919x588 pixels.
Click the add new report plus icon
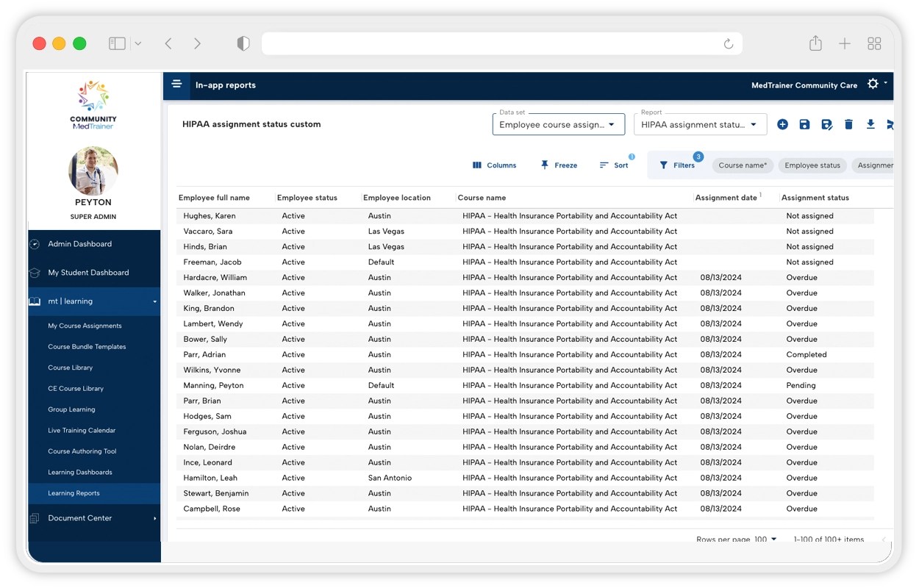782,125
